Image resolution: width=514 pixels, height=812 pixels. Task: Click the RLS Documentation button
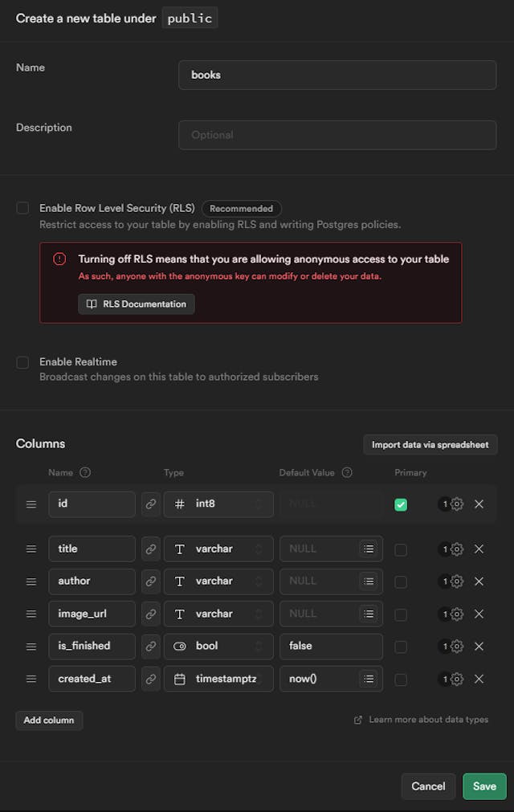137,304
